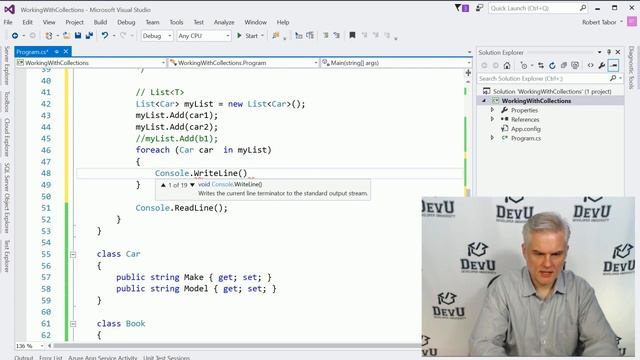Expand the Program.cs node in Solution Explorer
The height and width of the screenshot is (360, 640).
(492, 138)
